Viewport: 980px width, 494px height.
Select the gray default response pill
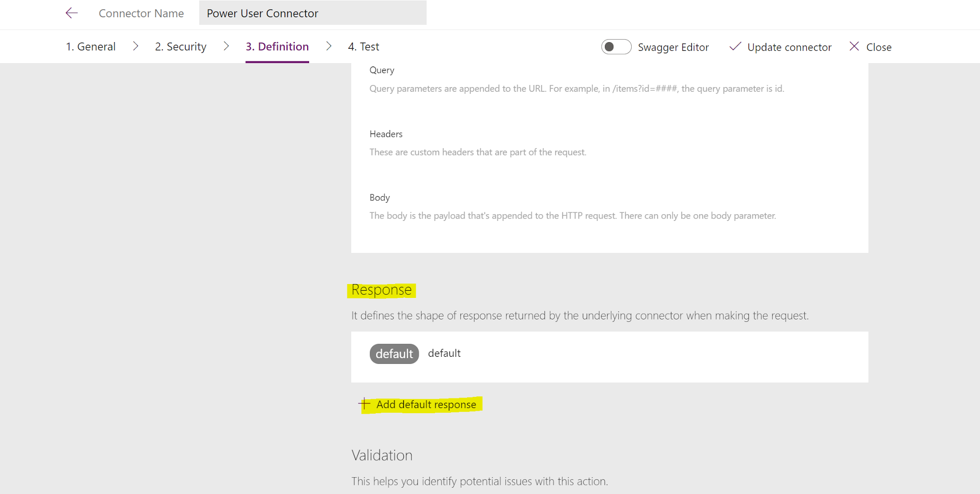(x=394, y=354)
